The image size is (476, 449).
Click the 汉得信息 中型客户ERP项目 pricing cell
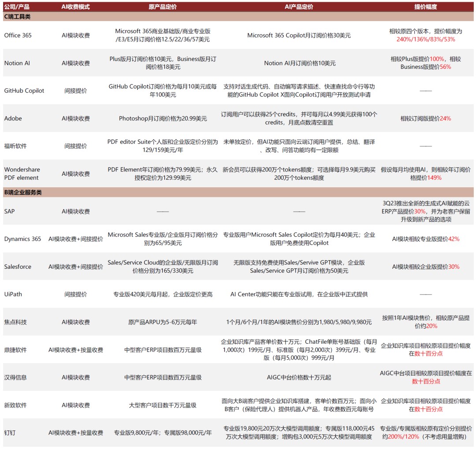click(x=163, y=377)
